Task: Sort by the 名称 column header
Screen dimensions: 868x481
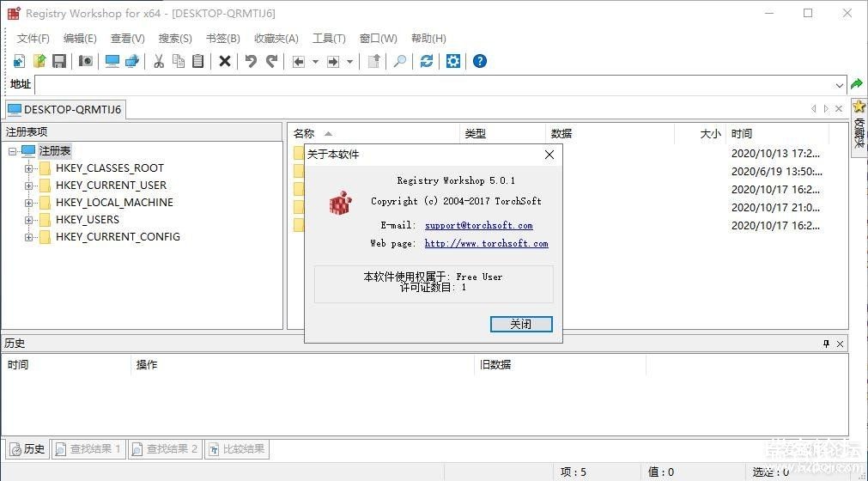Action: (373, 133)
